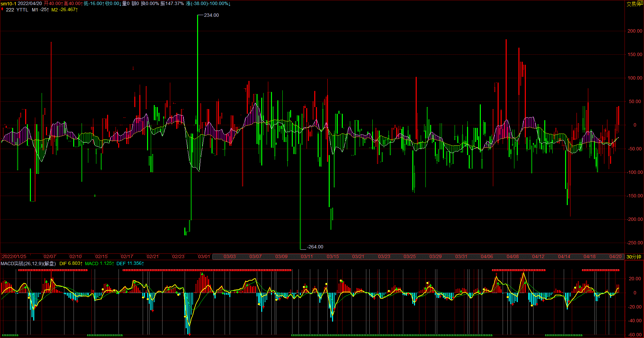Click the -250.00 price axis label
The height and width of the screenshot is (338, 644).
(x=635, y=243)
